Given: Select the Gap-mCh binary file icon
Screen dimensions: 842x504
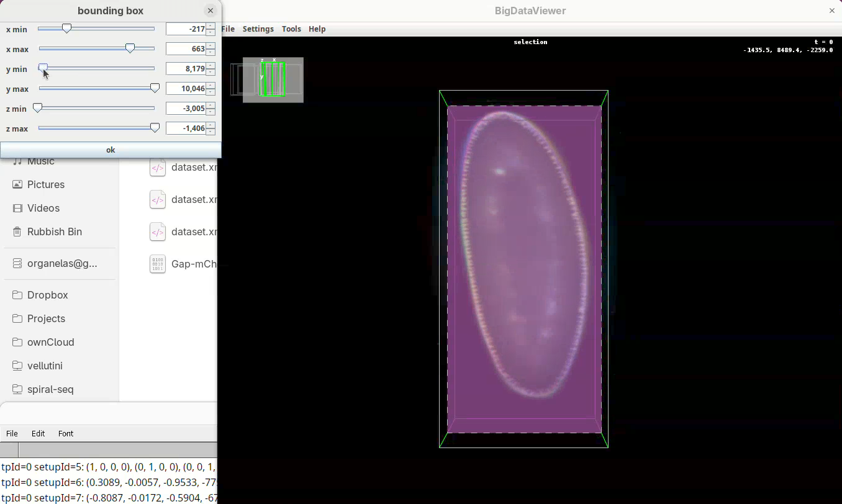Looking at the screenshot, I should click(158, 264).
